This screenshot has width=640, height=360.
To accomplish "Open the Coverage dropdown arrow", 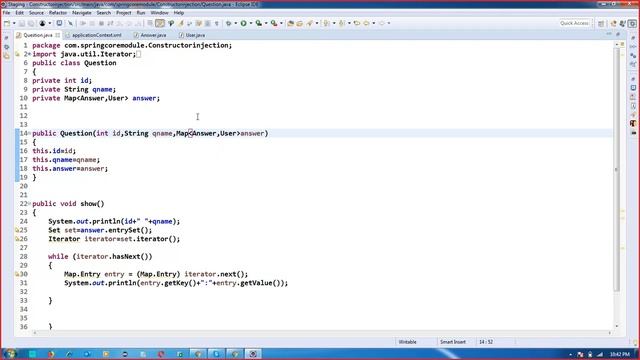I will point(266,23).
